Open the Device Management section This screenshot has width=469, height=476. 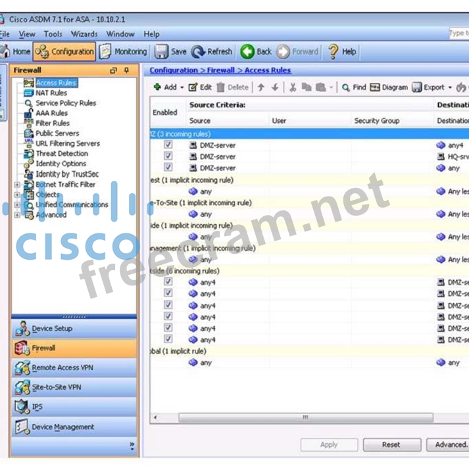(x=62, y=427)
